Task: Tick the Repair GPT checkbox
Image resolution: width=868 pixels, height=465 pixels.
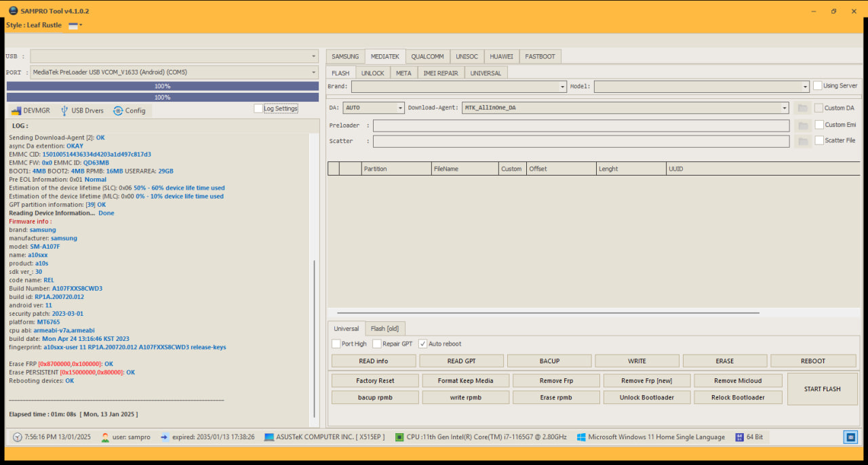Action: pos(377,344)
